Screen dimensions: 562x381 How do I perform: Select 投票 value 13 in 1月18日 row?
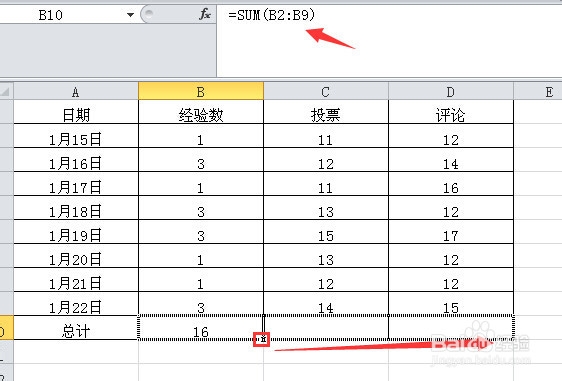(x=326, y=208)
